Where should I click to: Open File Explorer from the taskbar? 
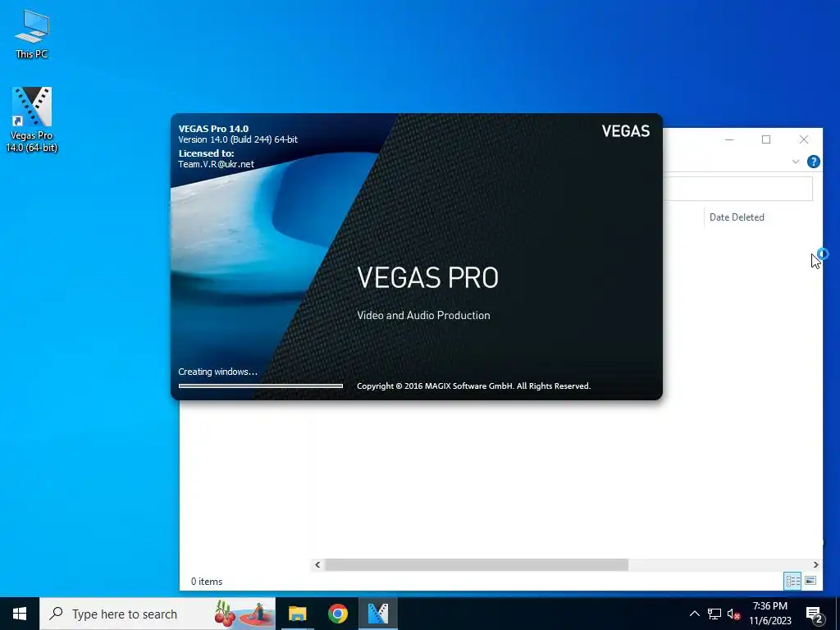(x=297, y=614)
